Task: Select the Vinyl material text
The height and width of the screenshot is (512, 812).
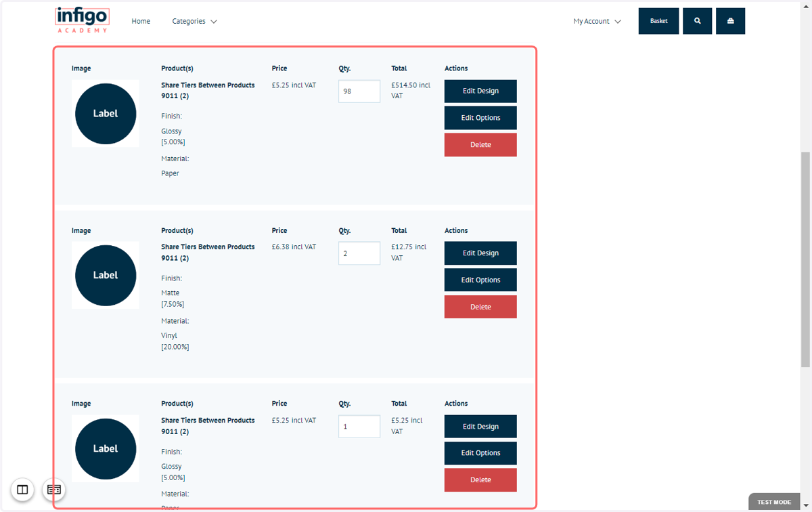Action: tap(169, 336)
